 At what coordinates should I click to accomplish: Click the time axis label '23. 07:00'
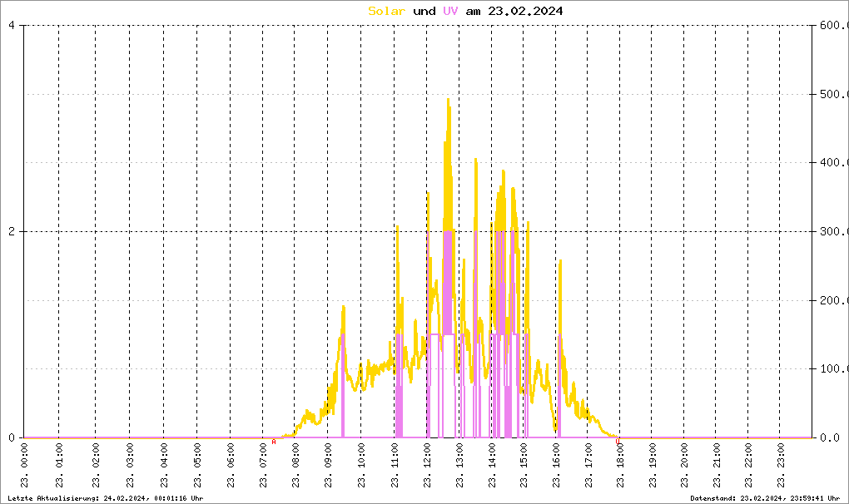pos(264,465)
